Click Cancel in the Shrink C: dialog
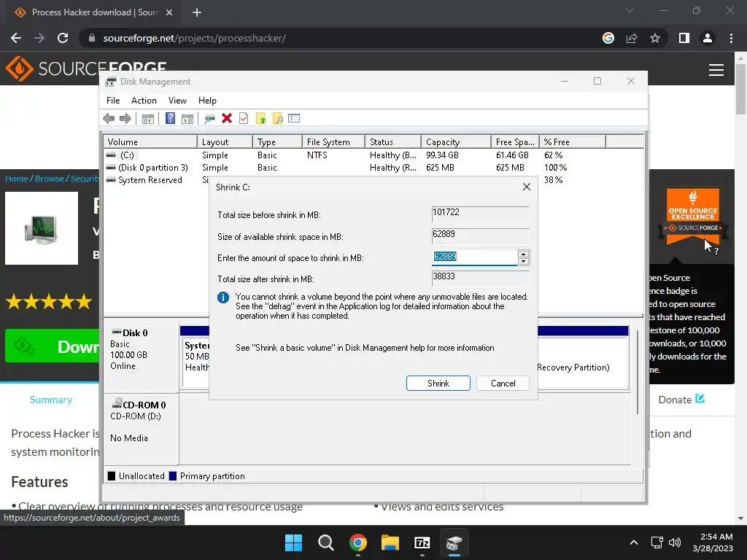 [503, 384]
